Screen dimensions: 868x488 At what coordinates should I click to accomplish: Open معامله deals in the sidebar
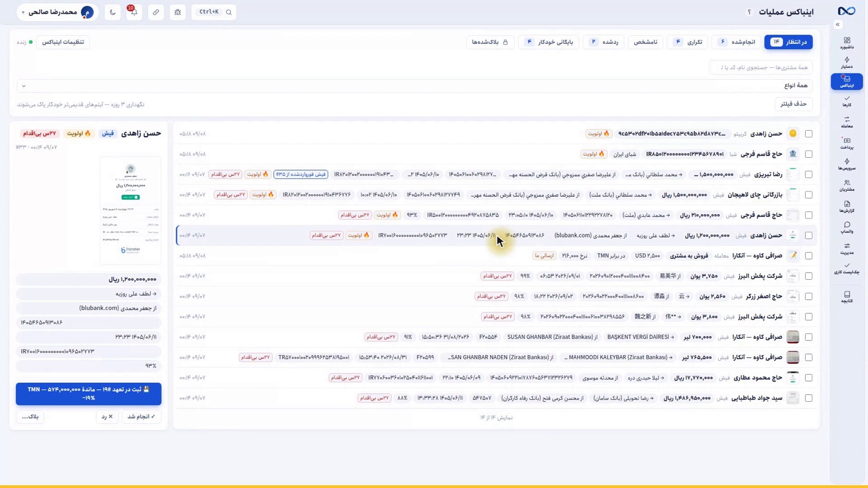(x=846, y=122)
